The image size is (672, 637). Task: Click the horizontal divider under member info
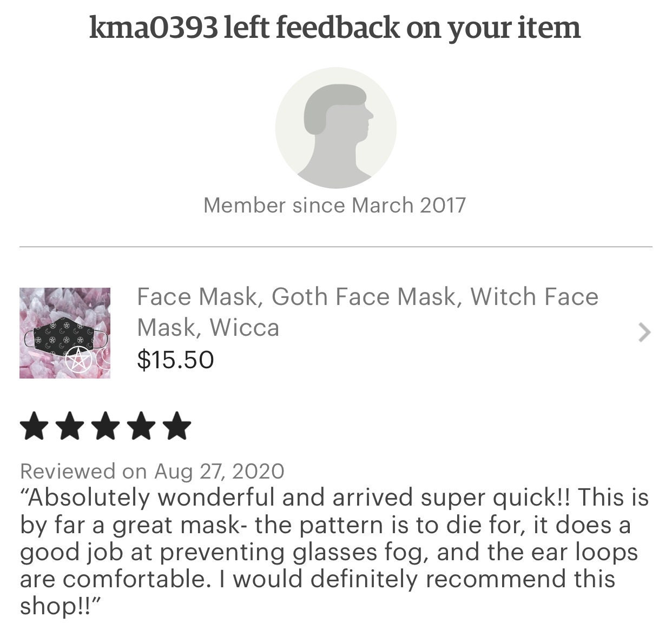point(335,247)
